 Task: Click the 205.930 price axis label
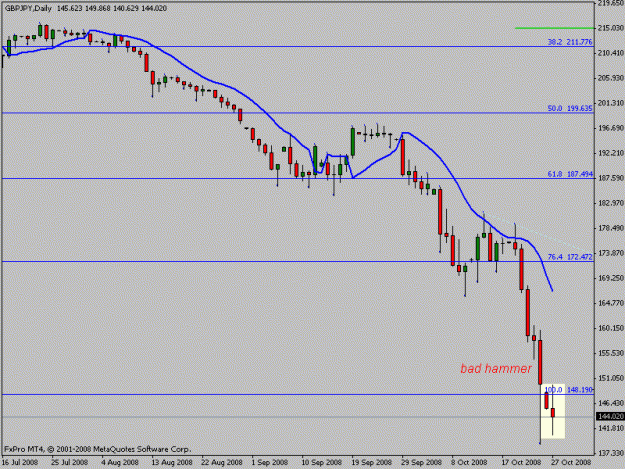tap(611, 78)
